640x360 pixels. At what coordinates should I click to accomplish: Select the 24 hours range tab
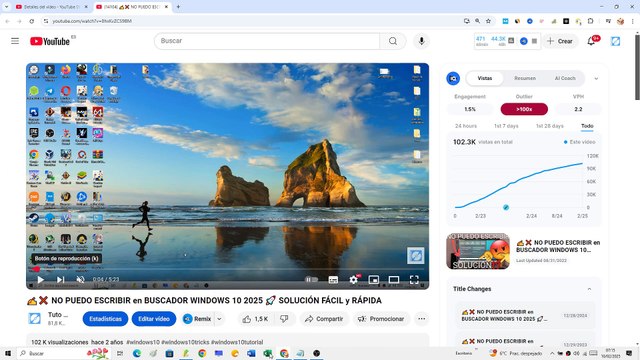(466, 126)
